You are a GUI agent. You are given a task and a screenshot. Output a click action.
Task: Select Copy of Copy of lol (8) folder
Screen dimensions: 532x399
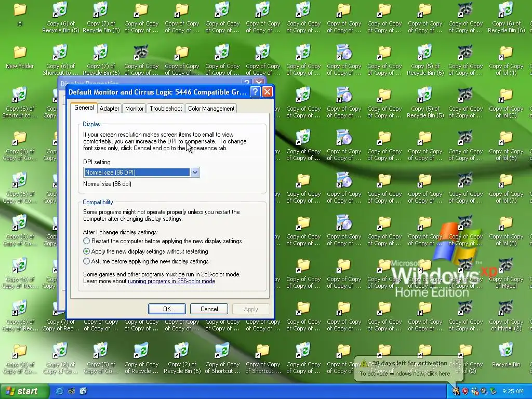[x=506, y=231]
